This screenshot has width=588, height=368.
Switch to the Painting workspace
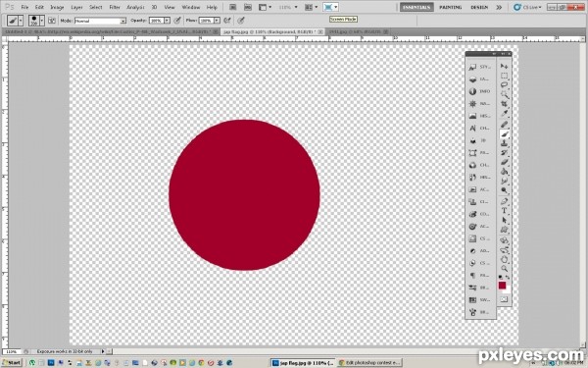coord(451,7)
